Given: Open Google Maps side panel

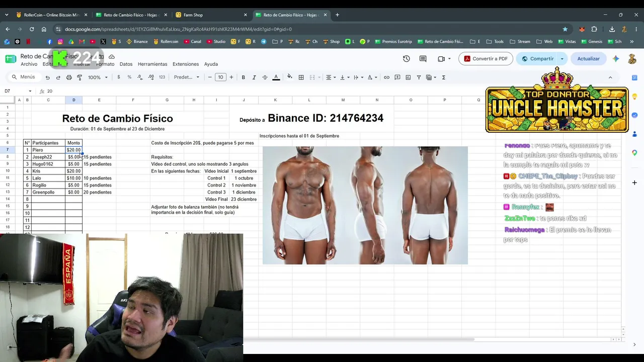Looking at the screenshot, I should [634, 153].
